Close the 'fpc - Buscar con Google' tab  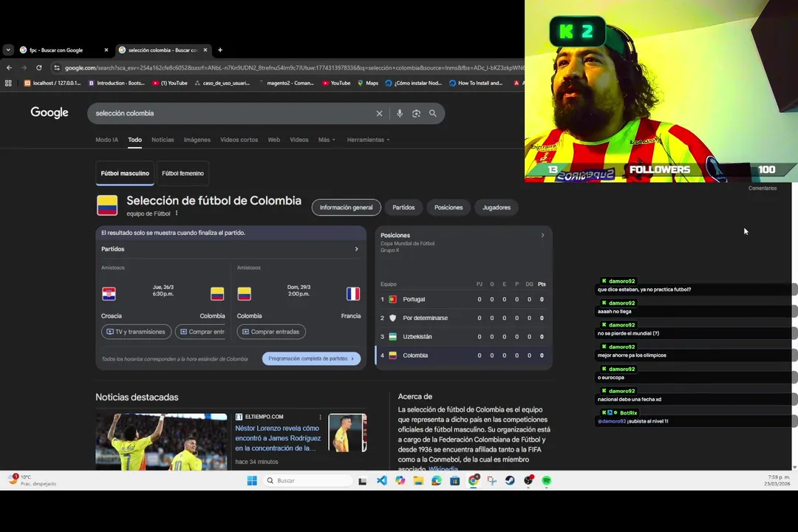106,50
